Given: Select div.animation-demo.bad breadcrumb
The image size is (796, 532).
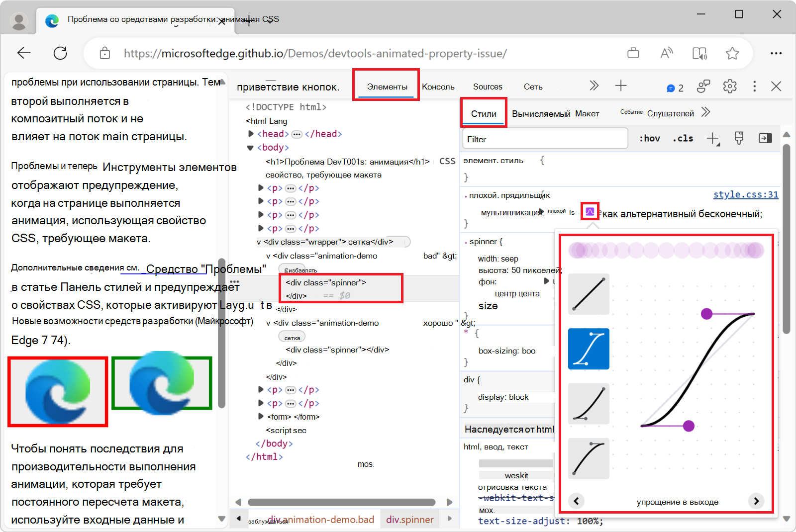Looking at the screenshot, I should [x=320, y=520].
